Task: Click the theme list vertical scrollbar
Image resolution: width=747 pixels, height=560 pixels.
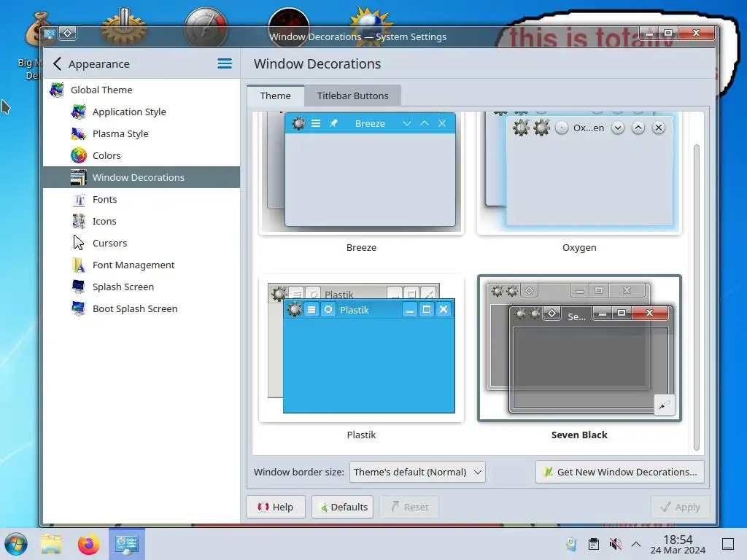Action: click(x=697, y=297)
